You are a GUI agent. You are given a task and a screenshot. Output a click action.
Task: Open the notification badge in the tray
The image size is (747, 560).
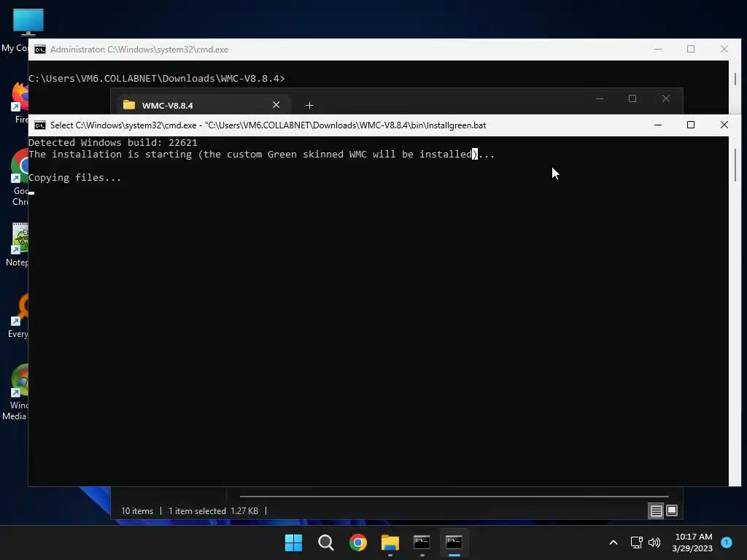pos(727,542)
